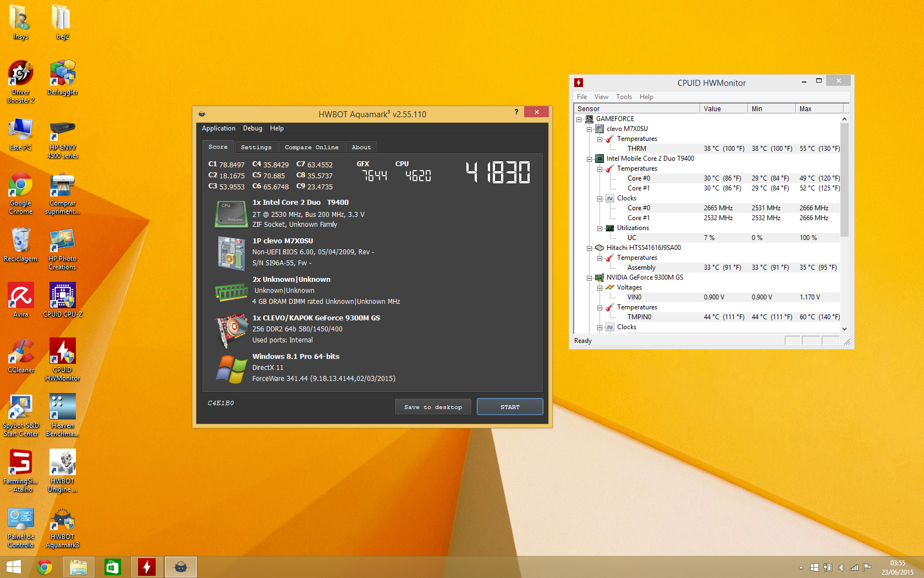Click the Max column header
This screenshot has width=924, height=578.
pyautogui.click(x=820, y=108)
